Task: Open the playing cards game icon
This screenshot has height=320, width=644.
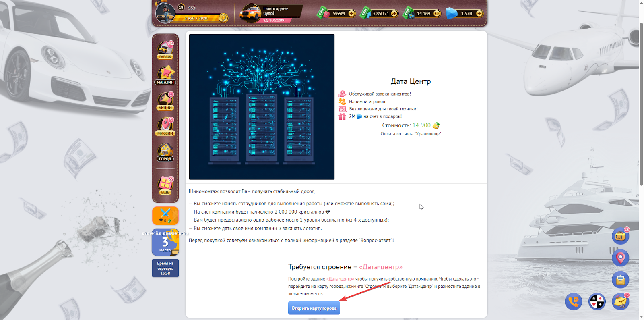Action: point(597,301)
